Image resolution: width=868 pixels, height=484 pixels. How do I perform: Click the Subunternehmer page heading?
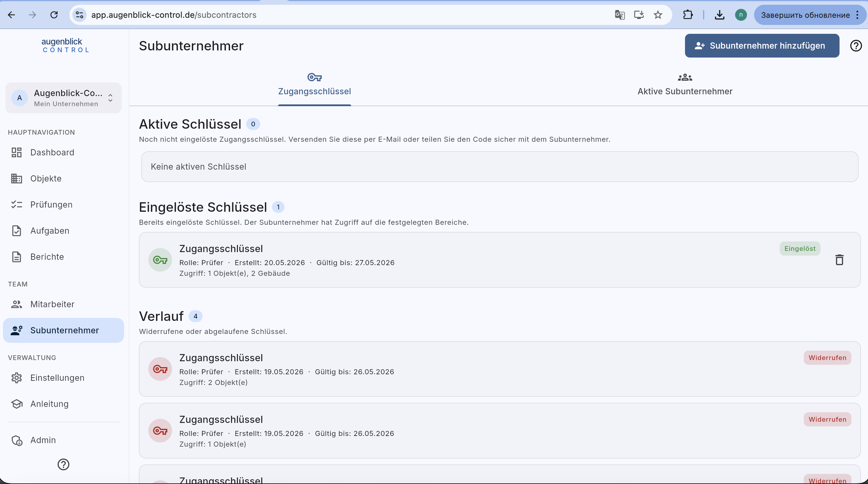(x=191, y=46)
